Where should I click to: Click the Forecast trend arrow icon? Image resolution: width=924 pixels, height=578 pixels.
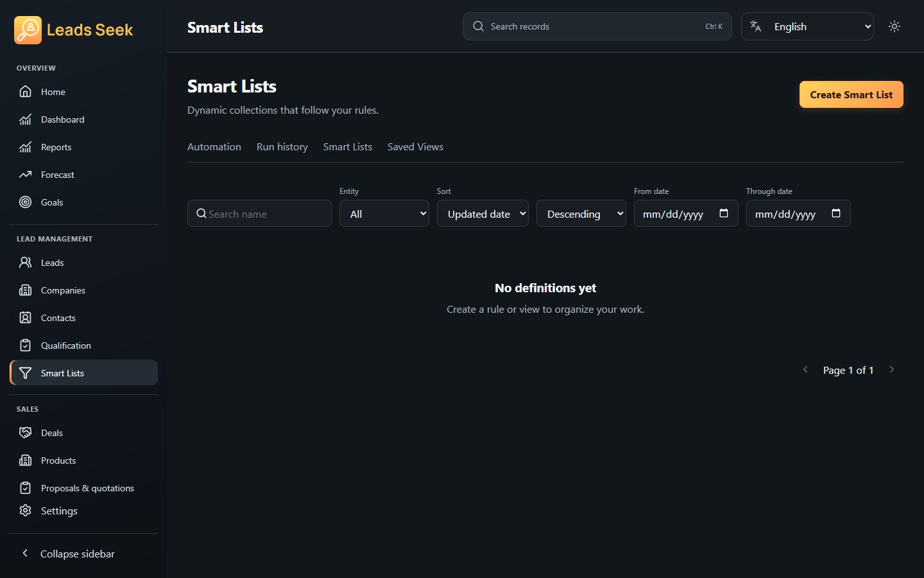click(x=25, y=175)
